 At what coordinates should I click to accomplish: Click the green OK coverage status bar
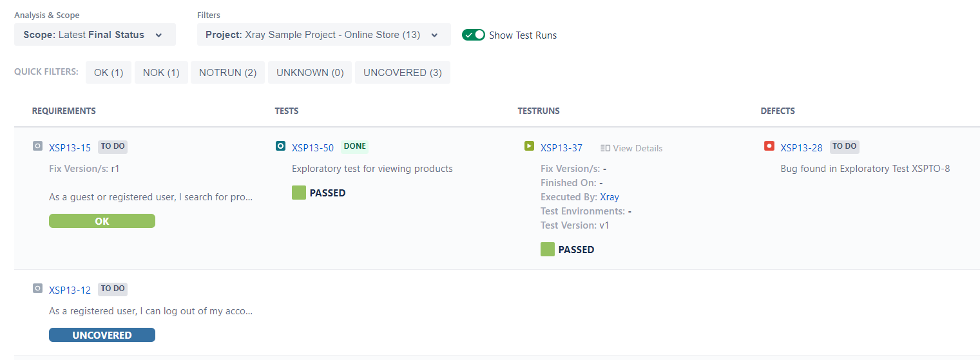[102, 221]
